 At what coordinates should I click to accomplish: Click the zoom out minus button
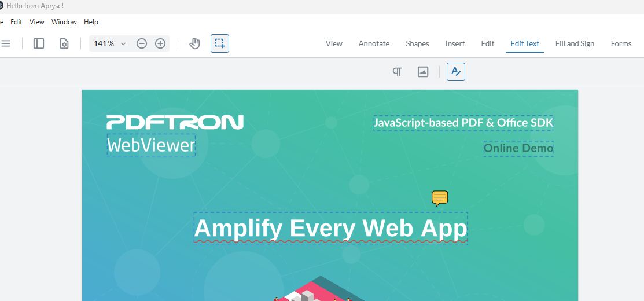[142, 43]
